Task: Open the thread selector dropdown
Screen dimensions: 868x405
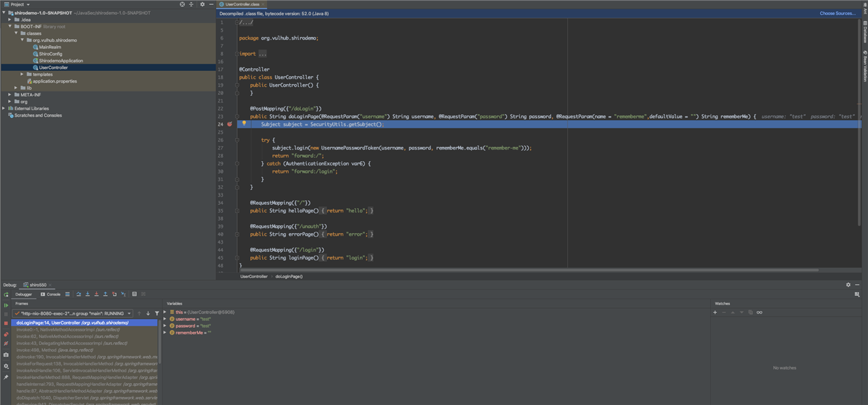Action: [x=72, y=313]
